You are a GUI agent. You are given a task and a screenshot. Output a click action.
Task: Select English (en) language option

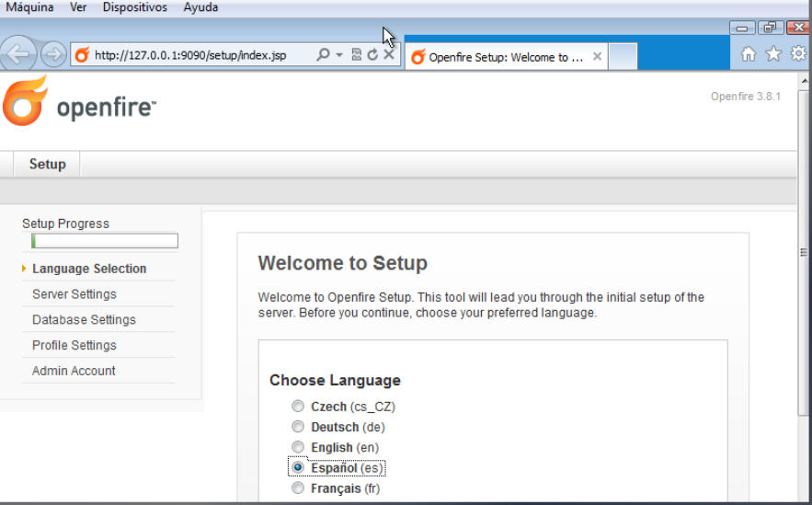[x=297, y=448]
